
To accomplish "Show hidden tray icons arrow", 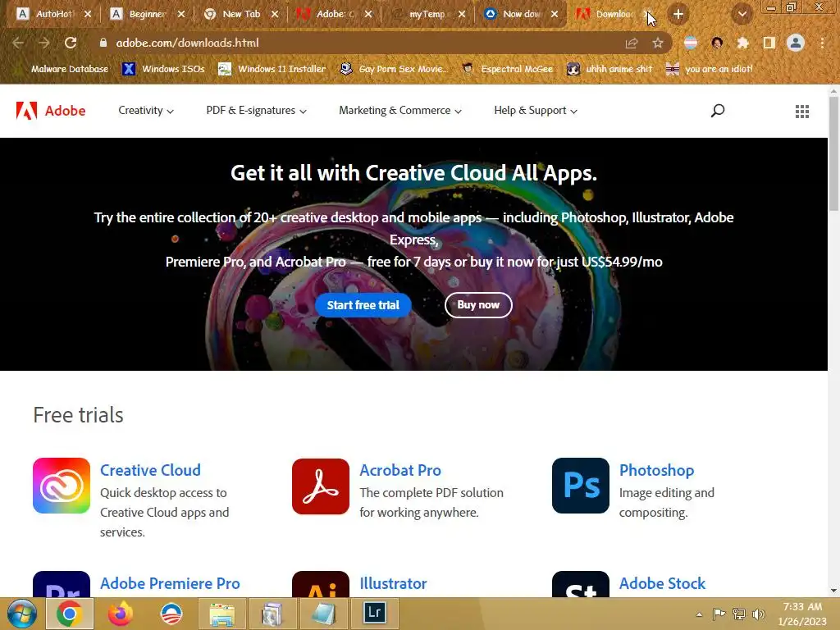I will [699, 614].
